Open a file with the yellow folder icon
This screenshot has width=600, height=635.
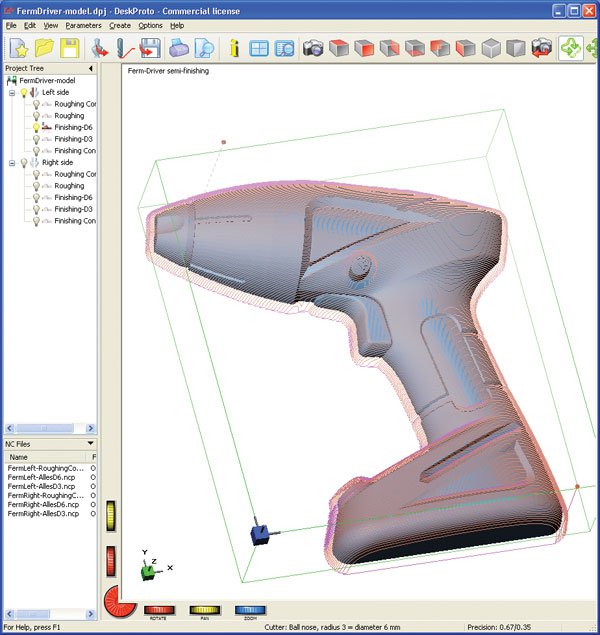click(x=45, y=47)
